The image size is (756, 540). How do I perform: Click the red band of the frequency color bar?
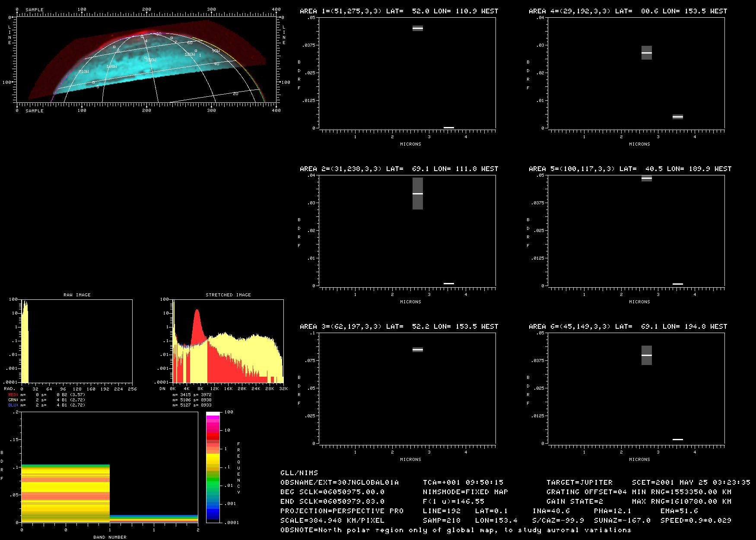[x=213, y=437]
